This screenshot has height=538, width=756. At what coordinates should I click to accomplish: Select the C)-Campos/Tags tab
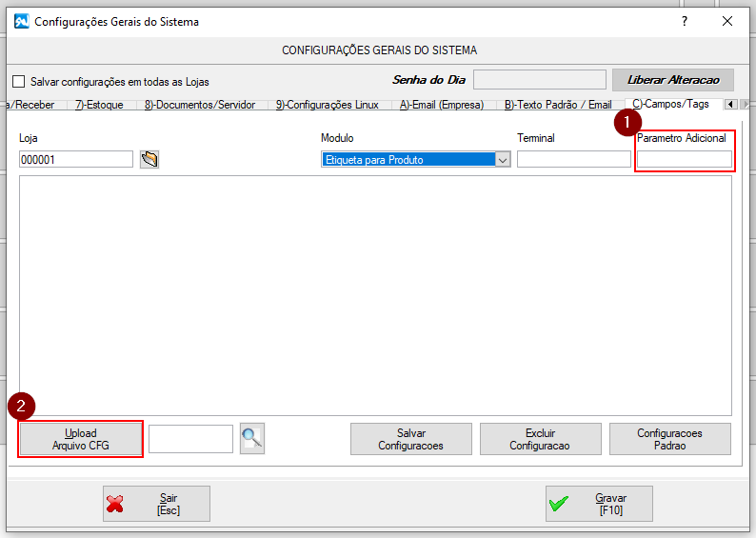670,104
